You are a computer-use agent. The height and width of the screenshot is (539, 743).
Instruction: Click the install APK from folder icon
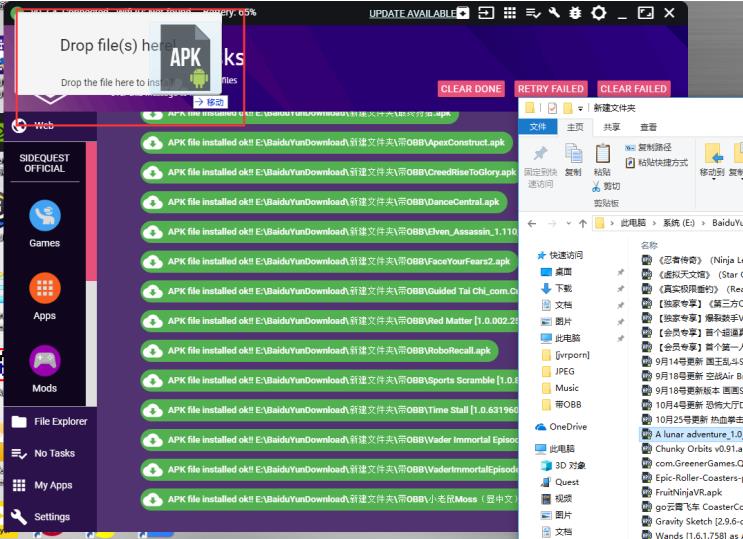[x=462, y=13]
